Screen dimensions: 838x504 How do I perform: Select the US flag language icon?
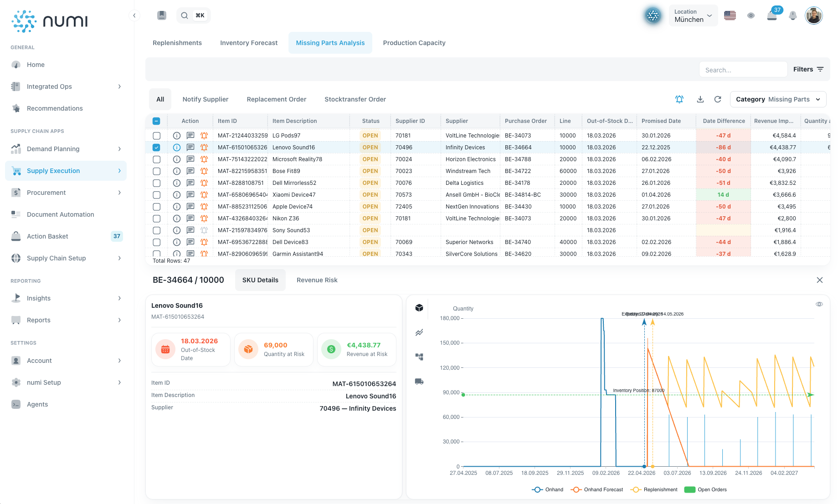coord(730,15)
